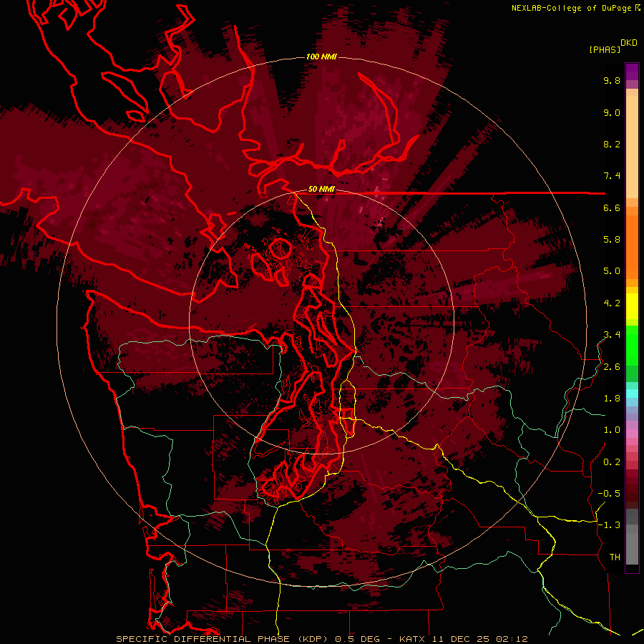Click the 9.0 value on the color scale
This screenshot has height=644, width=644.
[612, 112]
